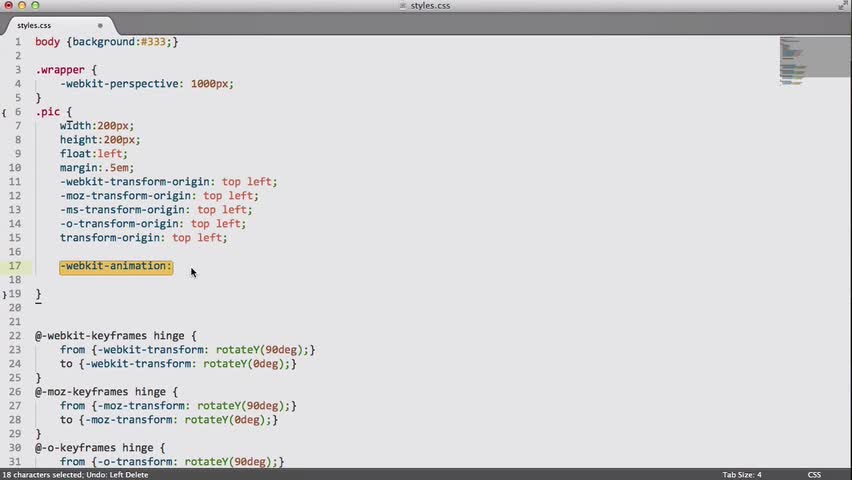
Task: Click the from -webkit-transform rotateY(90deg) line
Action: tap(187, 350)
